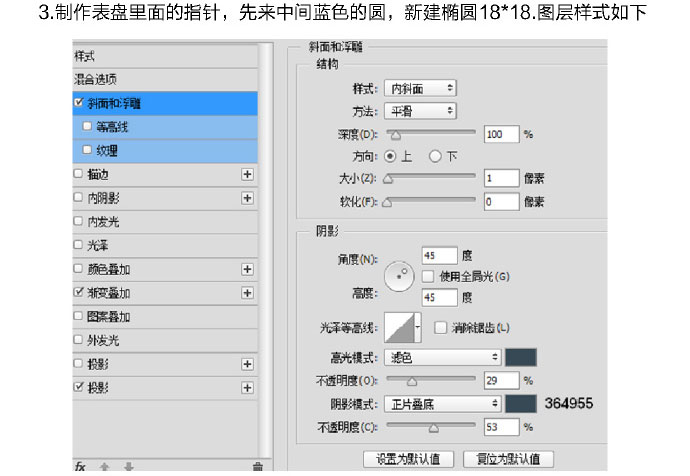Click the 复位为默认值 button
The height and width of the screenshot is (476, 690).
pyautogui.click(x=508, y=459)
